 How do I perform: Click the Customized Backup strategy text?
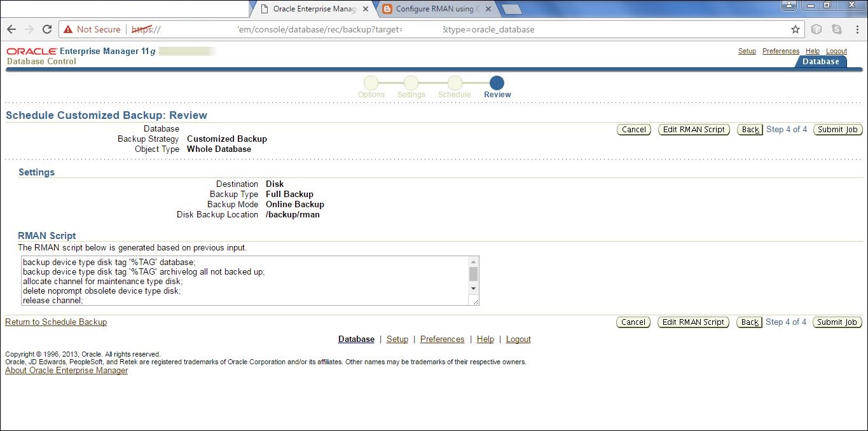point(227,139)
